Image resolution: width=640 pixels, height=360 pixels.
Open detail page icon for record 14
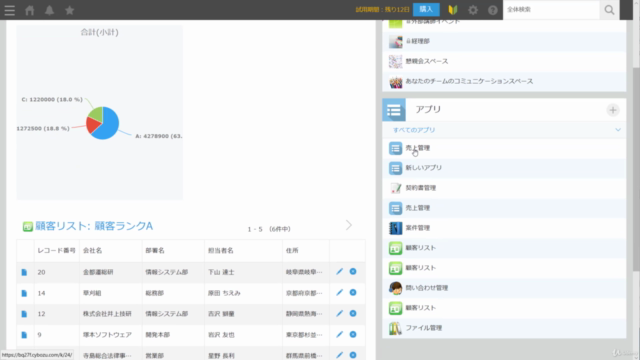click(x=24, y=293)
